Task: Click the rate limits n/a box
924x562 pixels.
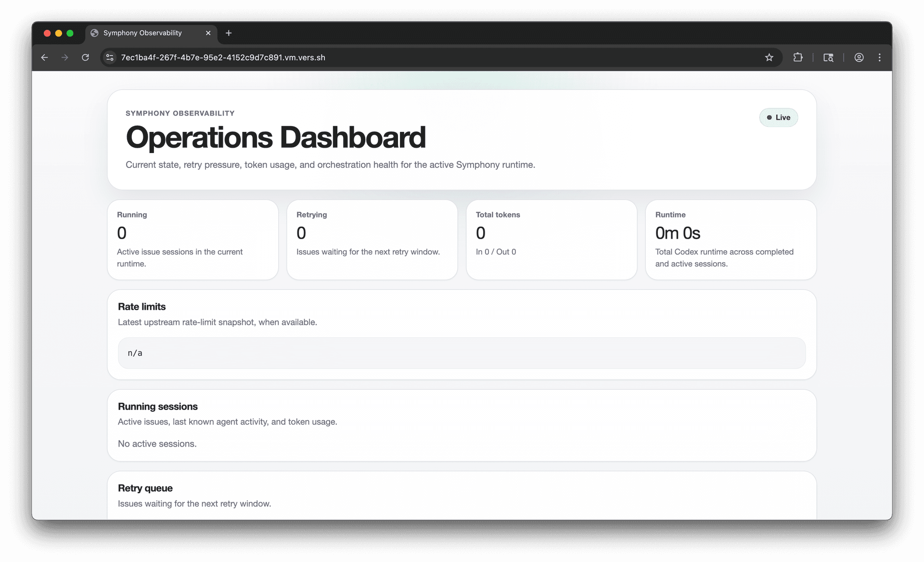Action: (x=461, y=353)
